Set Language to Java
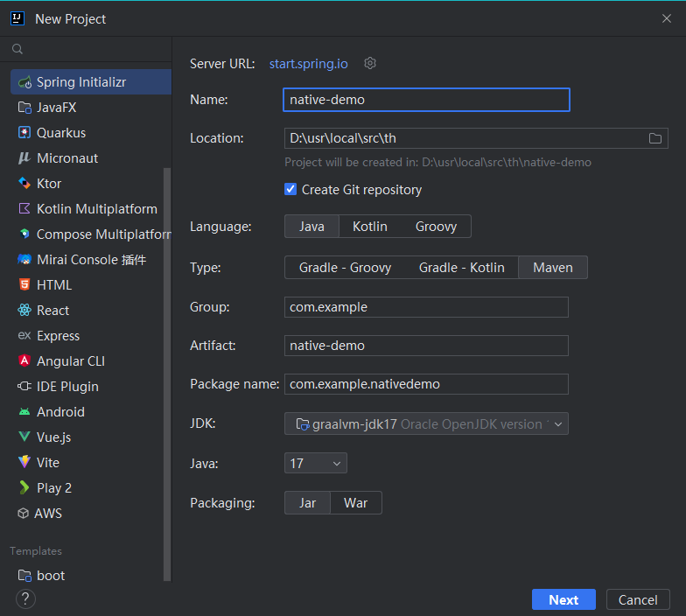The image size is (686, 616). (311, 227)
